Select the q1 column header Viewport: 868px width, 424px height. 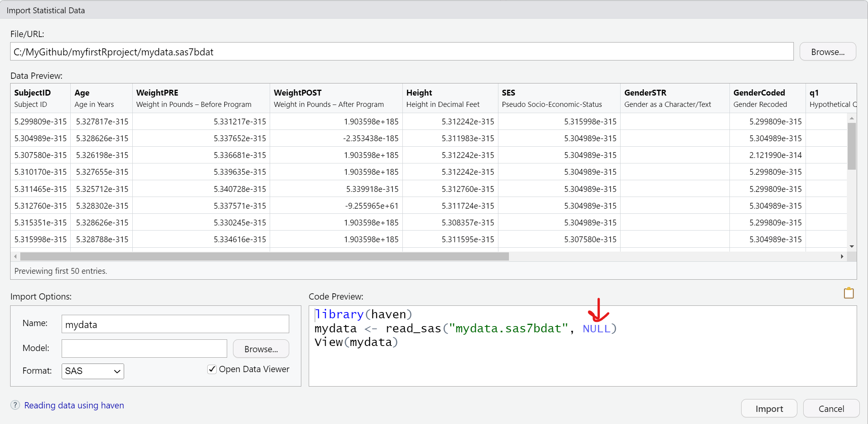(x=831, y=98)
